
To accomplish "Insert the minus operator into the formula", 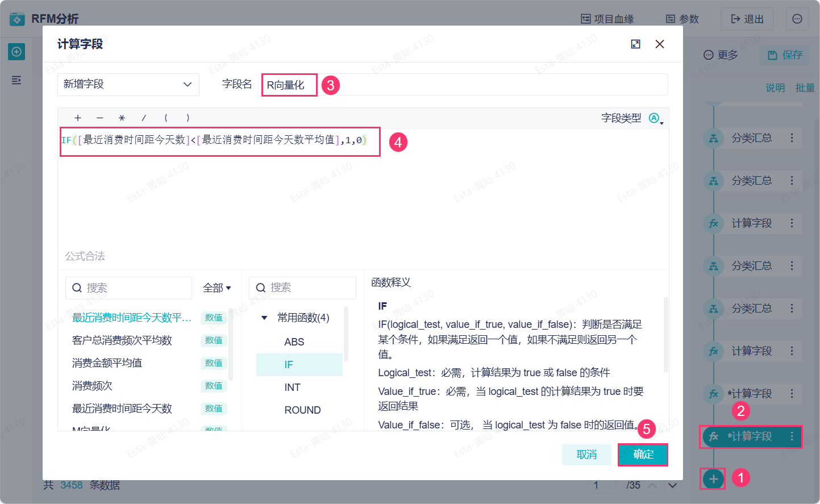I will click(100, 118).
